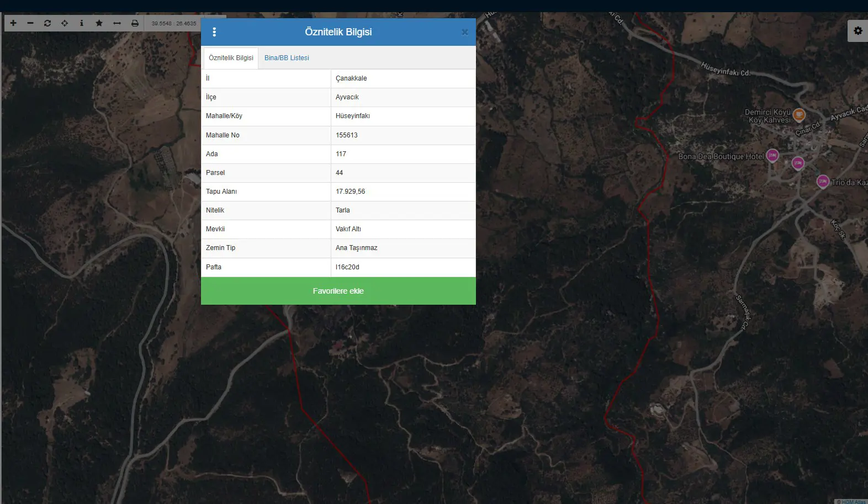Click the Bona Dea Boutique Hotel marker
Screen dimensions: 868x504
[772, 156]
